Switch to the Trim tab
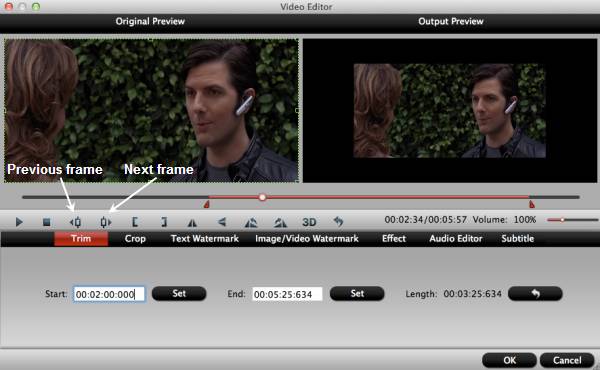This screenshot has height=370, width=600. pos(81,239)
